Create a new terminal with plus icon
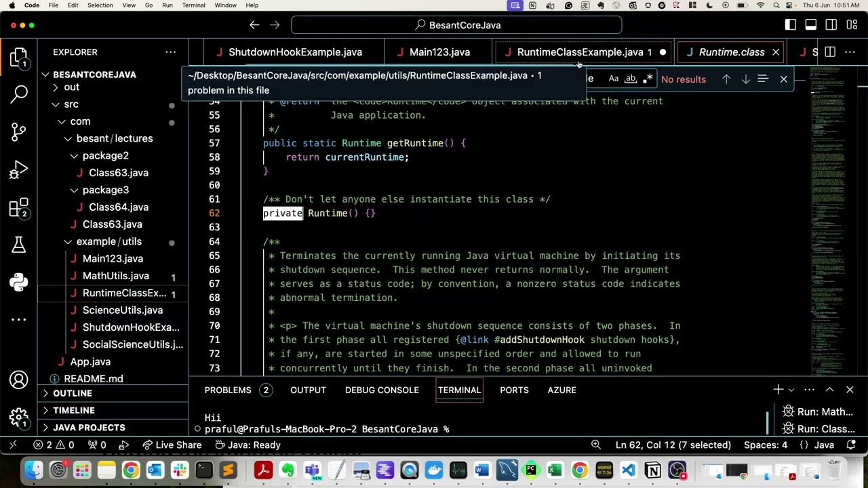The width and height of the screenshot is (868, 488). (x=778, y=390)
